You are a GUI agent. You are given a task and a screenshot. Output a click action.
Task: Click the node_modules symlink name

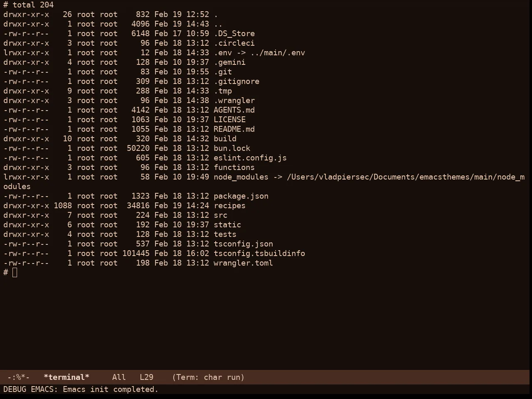coord(241,177)
